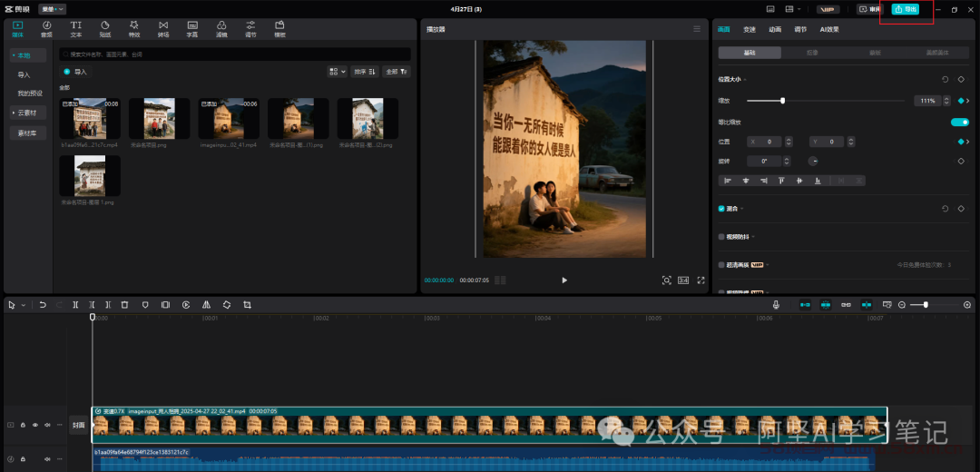Uncheck the 混合 blend checkbox
This screenshot has height=472, width=980.
(x=721, y=208)
